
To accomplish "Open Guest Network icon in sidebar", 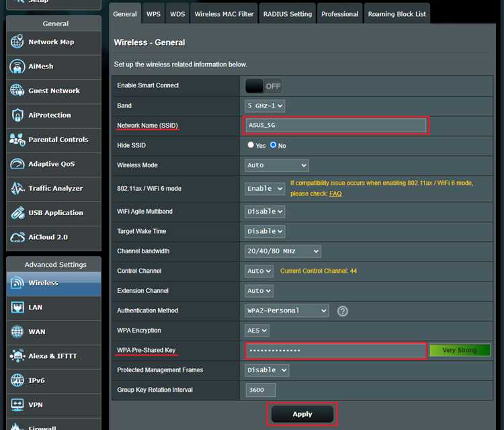I will [17, 91].
